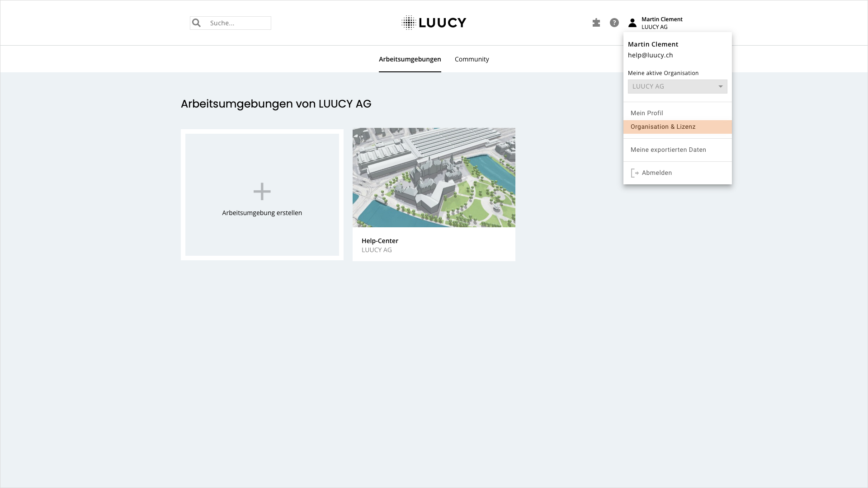
Task: Open the Help-Center workspace thumbnail
Action: 434,177
